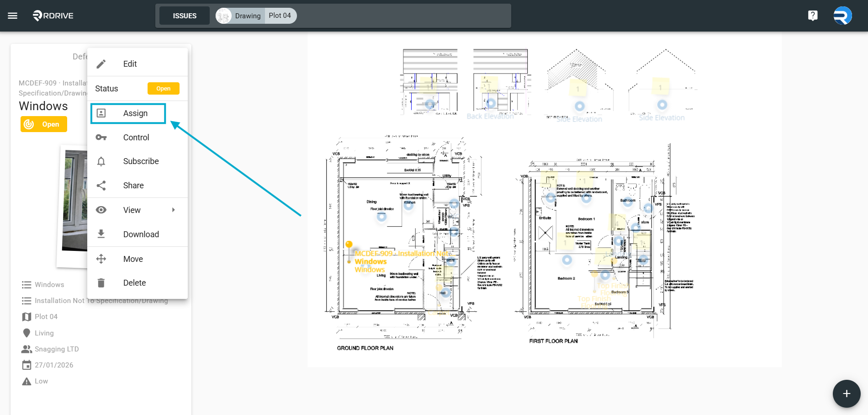This screenshot has height=415, width=868.
Task: Click the trash Delete icon
Action: [x=101, y=283]
